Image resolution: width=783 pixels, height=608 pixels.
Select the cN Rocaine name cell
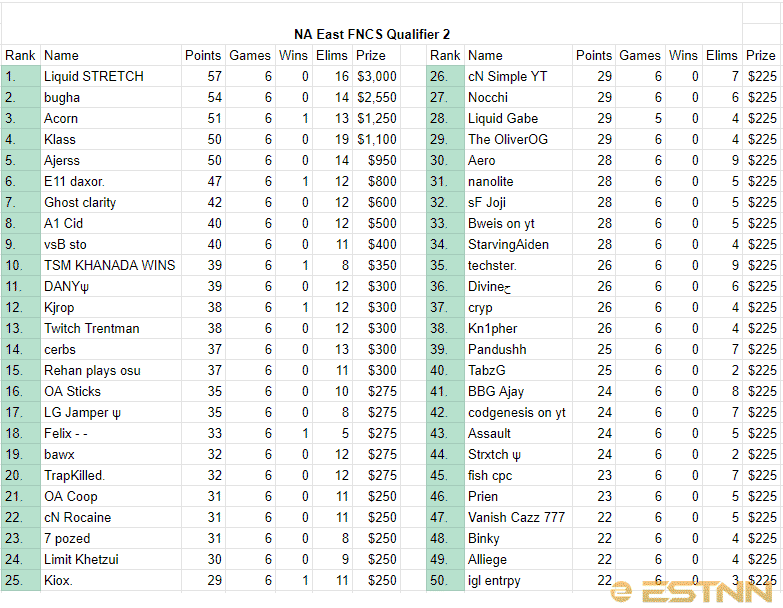(111, 517)
